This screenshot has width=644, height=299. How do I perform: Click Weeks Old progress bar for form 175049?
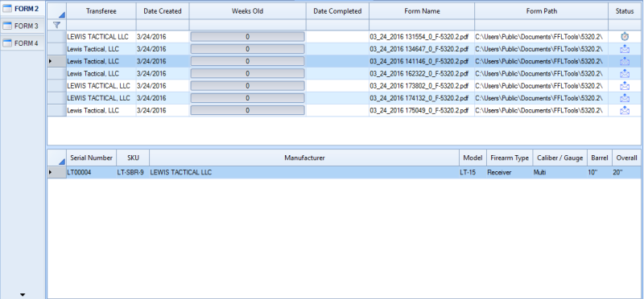coord(248,110)
